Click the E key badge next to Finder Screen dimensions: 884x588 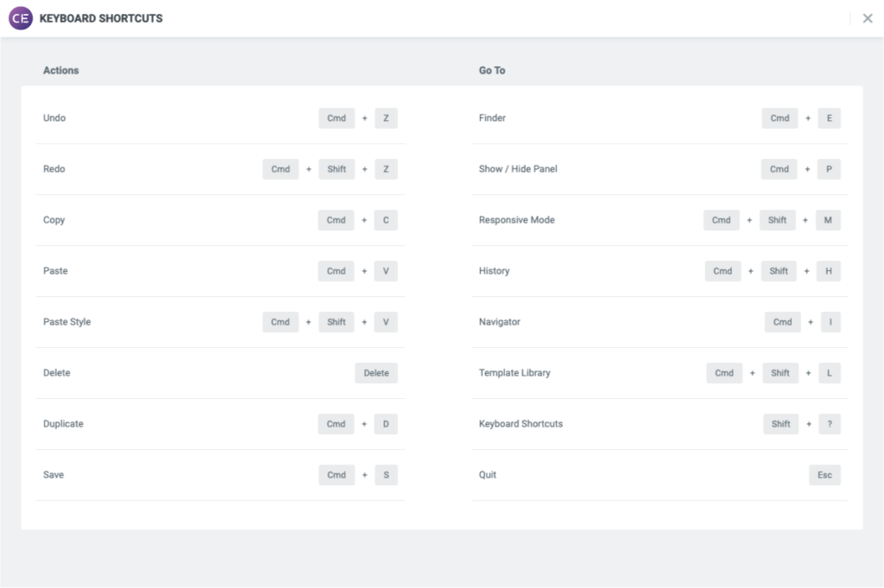pos(828,117)
